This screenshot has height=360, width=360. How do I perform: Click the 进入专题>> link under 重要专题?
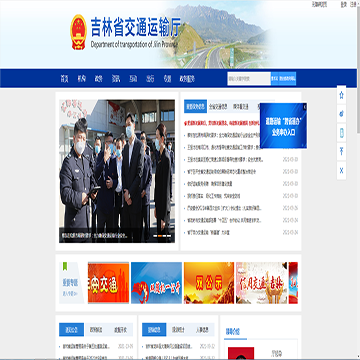tap(70, 294)
